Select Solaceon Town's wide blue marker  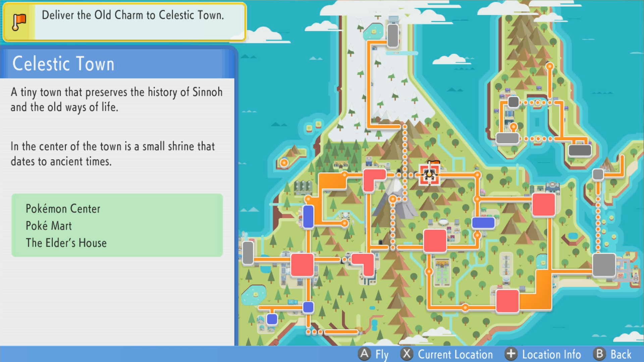(483, 223)
